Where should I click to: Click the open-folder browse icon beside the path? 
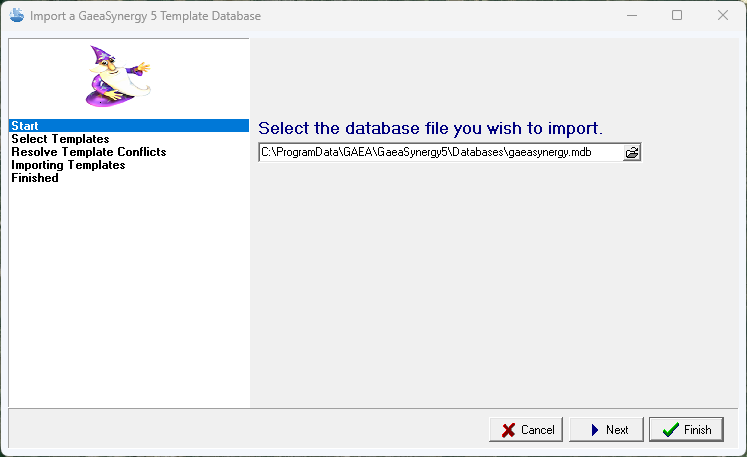point(632,153)
